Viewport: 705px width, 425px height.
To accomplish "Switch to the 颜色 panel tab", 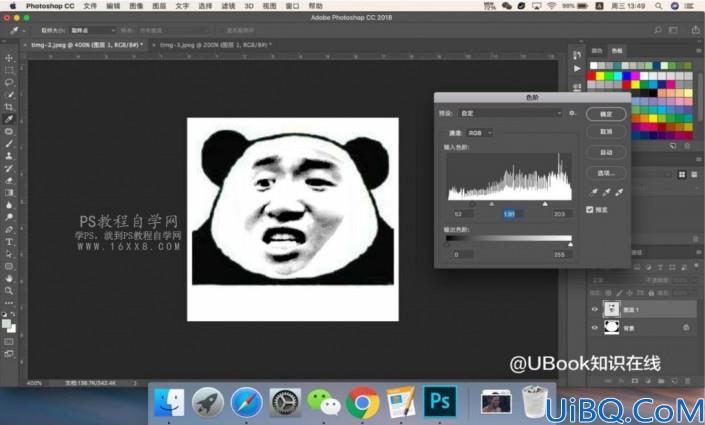I will click(x=597, y=50).
